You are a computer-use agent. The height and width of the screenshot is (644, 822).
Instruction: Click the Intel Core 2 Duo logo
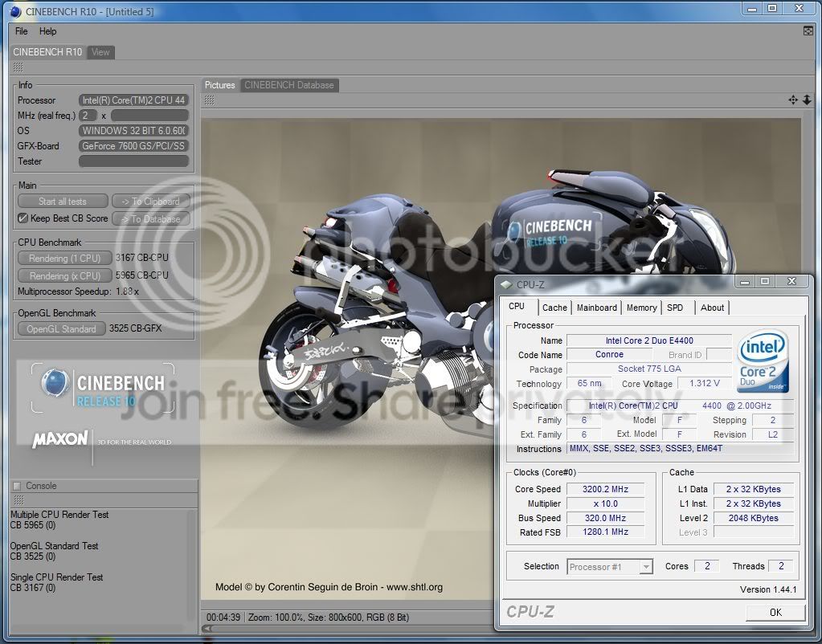coord(763,361)
